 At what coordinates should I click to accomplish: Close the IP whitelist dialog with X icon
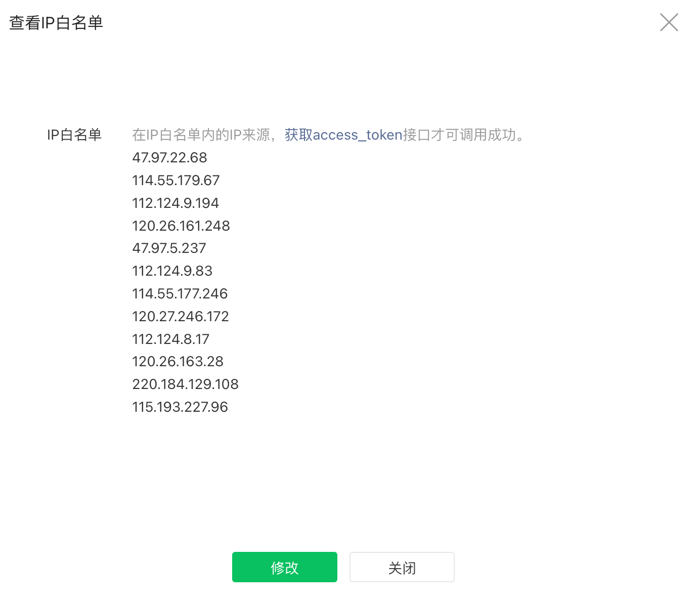[x=669, y=22]
